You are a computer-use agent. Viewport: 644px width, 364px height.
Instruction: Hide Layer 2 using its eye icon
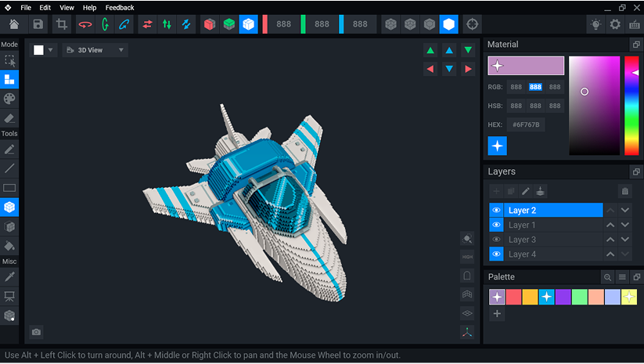point(496,211)
